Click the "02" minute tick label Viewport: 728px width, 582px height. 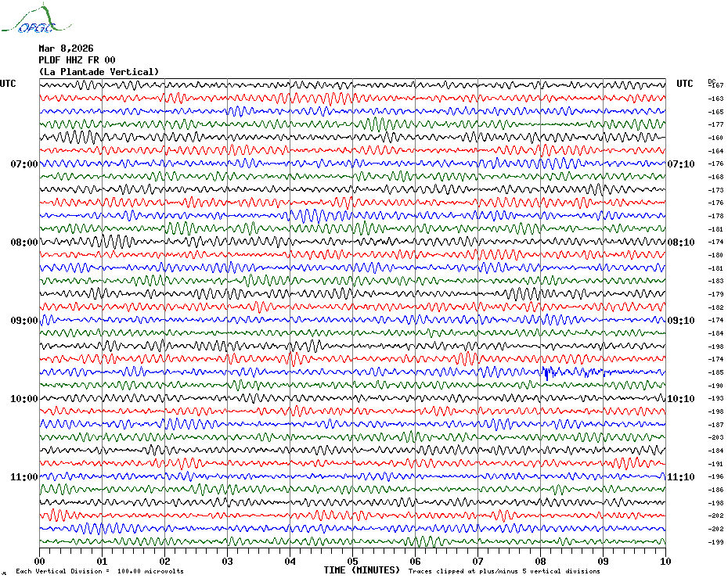165,561
